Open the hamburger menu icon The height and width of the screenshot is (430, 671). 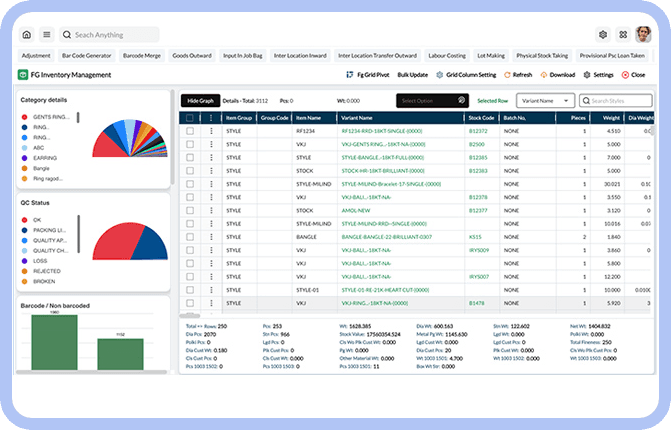pyautogui.click(x=47, y=35)
